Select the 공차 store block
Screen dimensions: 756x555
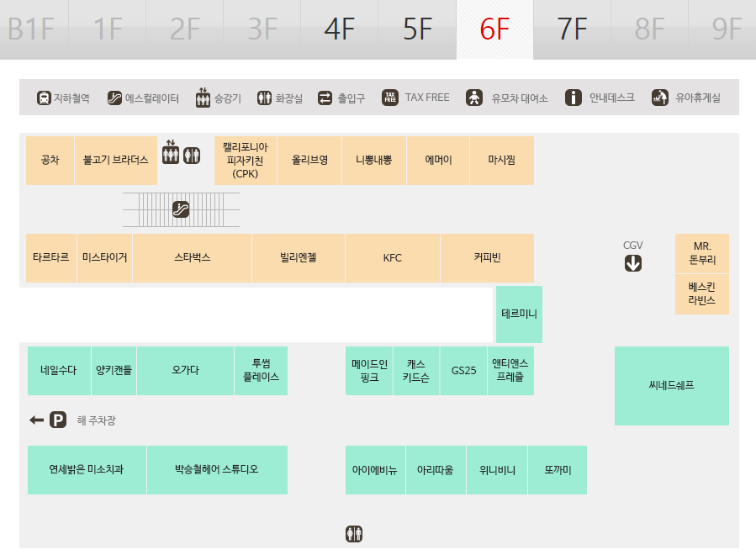click(x=50, y=161)
